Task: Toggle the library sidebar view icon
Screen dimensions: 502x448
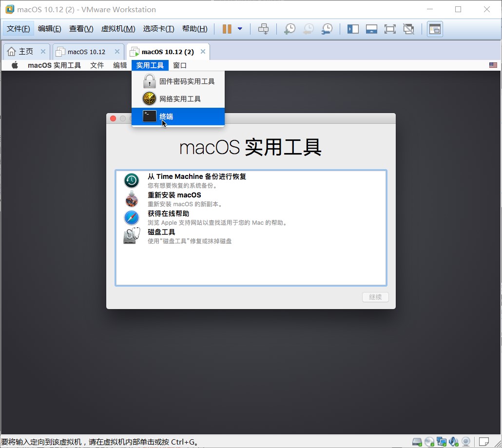Action: click(x=353, y=29)
